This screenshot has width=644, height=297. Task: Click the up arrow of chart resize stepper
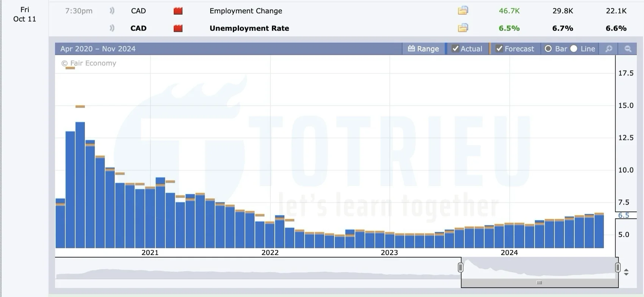626,270
